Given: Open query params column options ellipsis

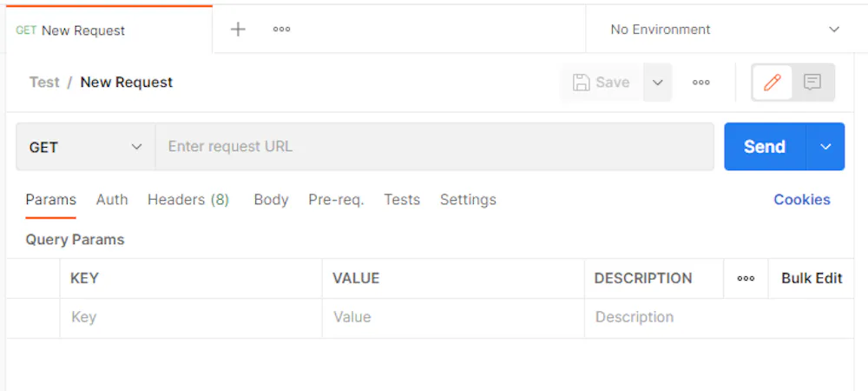Looking at the screenshot, I should tap(746, 279).
